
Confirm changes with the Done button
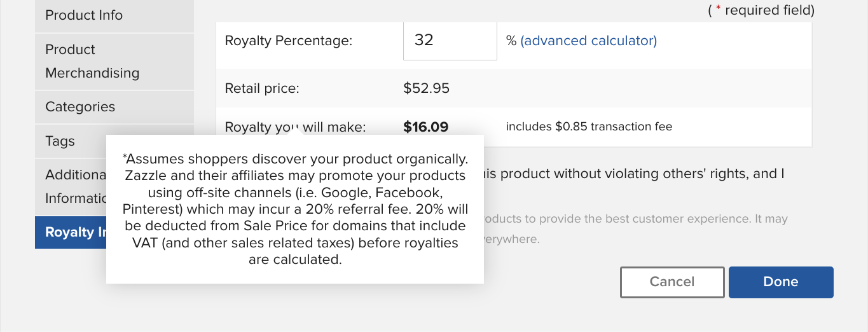[781, 282]
